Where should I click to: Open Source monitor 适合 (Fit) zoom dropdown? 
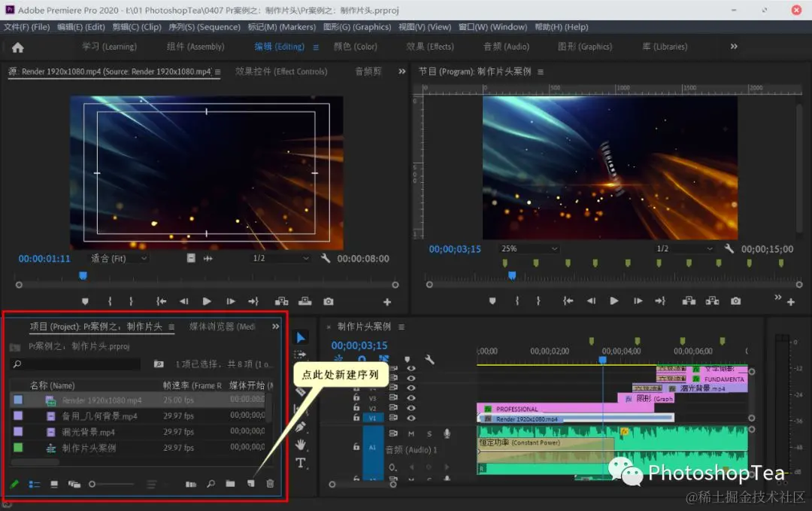[x=120, y=258]
